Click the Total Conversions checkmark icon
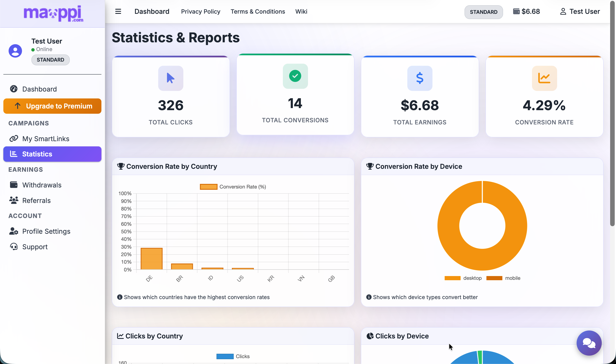 295,76
